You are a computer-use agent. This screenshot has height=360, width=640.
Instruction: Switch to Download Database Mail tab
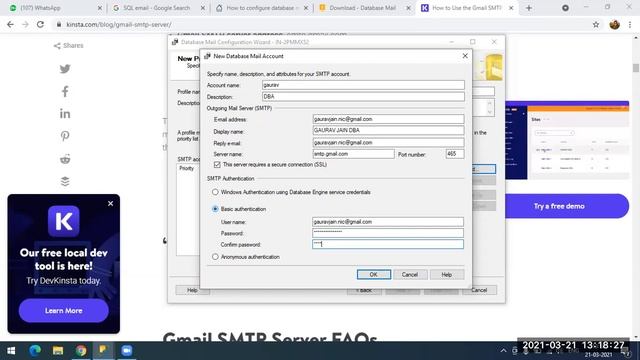click(364, 8)
